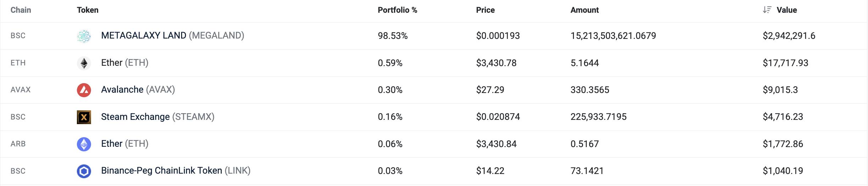Screen dimensions: 868x186
Task: Open METAGALAXY LAND (MEGALAND) token link
Action: tap(173, 35)
